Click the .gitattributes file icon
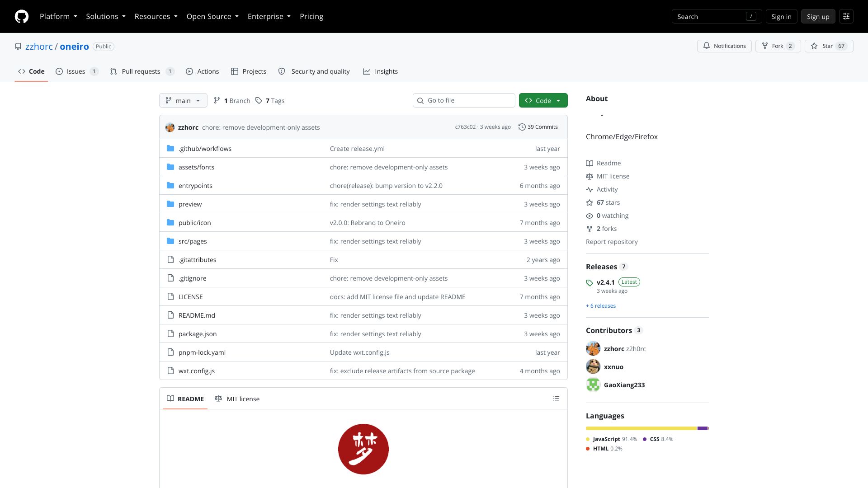 coord(170,260)
